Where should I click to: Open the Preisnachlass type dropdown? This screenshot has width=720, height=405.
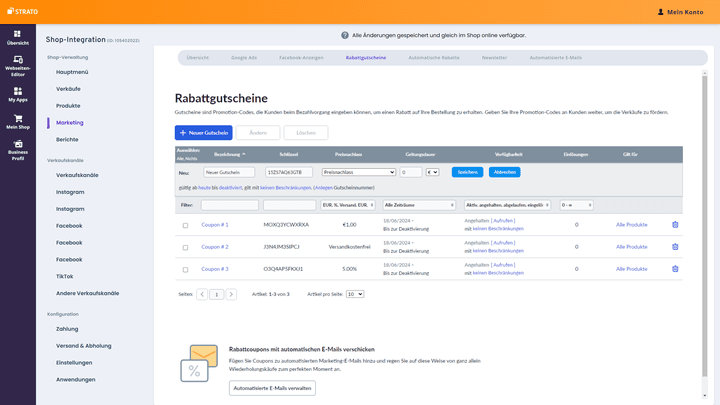(x=359, y=172)
